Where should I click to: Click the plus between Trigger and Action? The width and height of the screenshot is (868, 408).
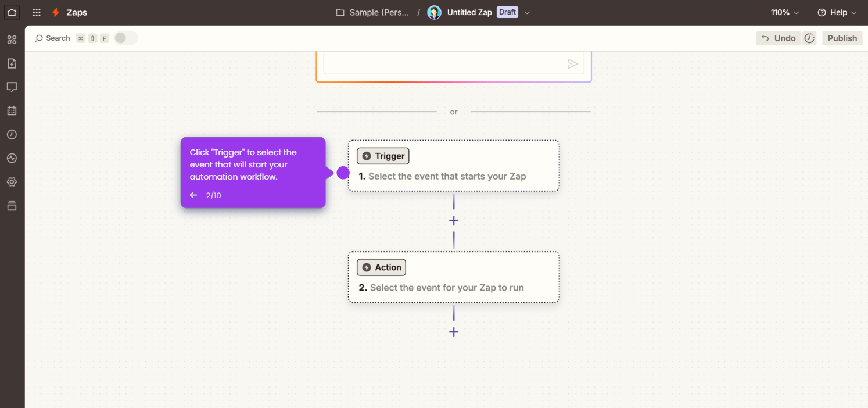pyautogui.click(x=454, y=221)
